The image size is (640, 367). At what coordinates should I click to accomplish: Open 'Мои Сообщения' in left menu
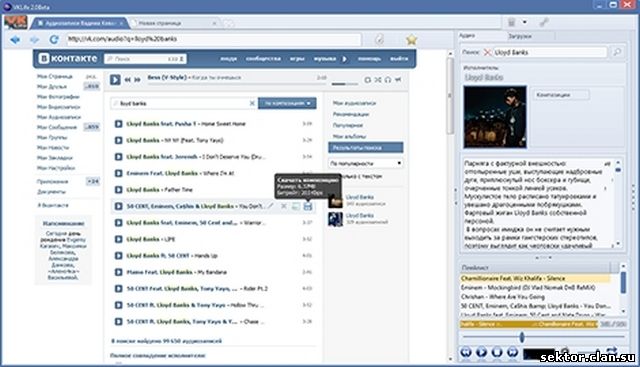57,127
